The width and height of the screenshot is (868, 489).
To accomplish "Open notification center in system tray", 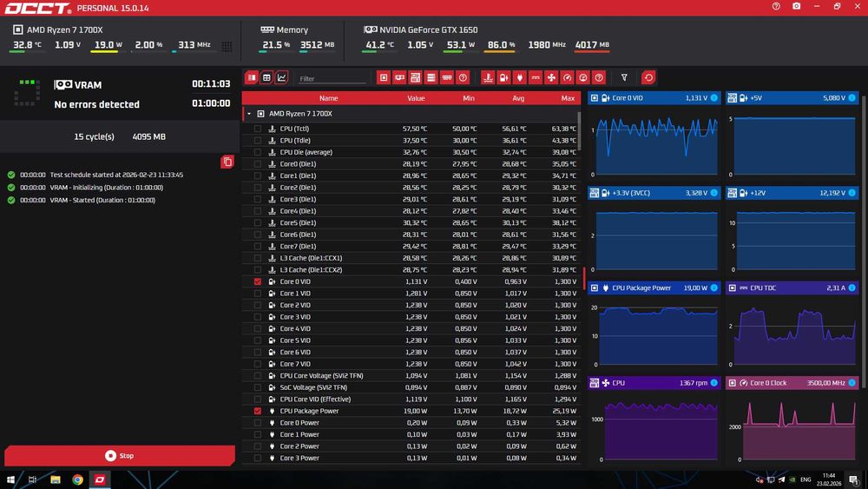I will (854, 480).
